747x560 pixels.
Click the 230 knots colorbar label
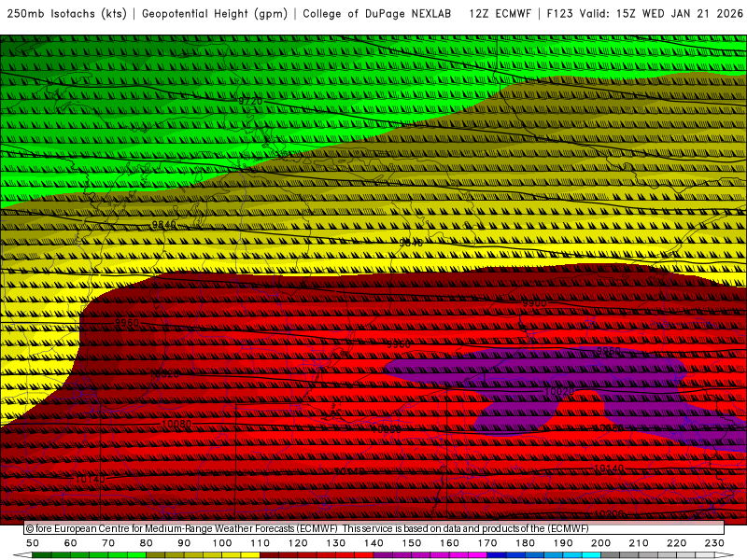(714, 543)
